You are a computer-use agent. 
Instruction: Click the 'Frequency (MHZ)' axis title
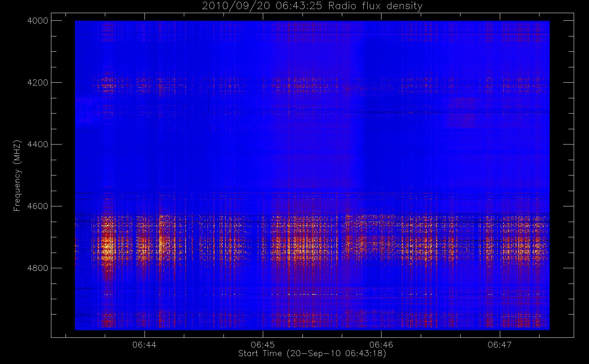point(17,175)
